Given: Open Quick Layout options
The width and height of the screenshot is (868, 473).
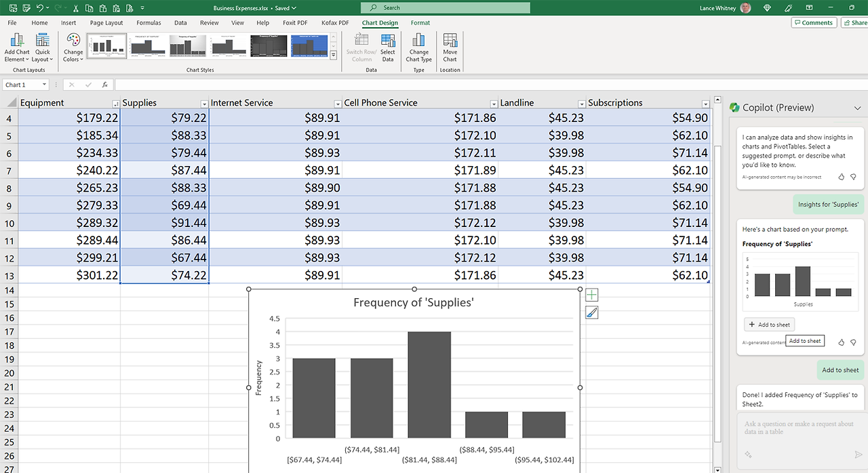Looking at the screenshot, I should (x=42, y=47).
